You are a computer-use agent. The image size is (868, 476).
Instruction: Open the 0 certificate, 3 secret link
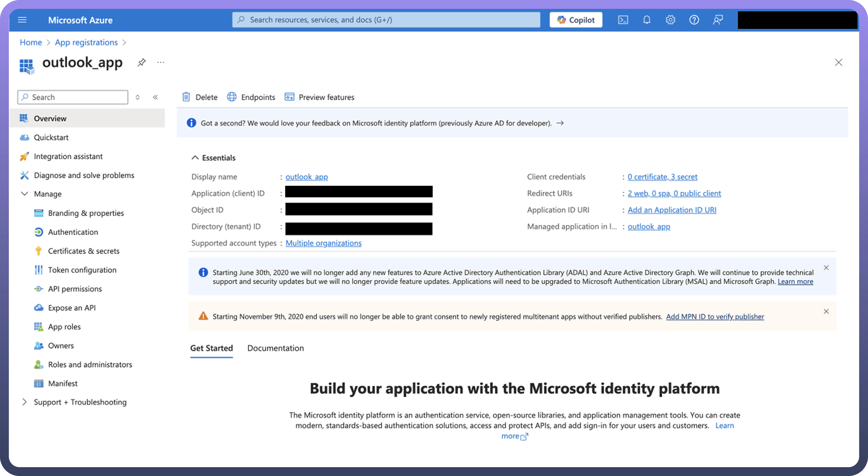point(662,177)
